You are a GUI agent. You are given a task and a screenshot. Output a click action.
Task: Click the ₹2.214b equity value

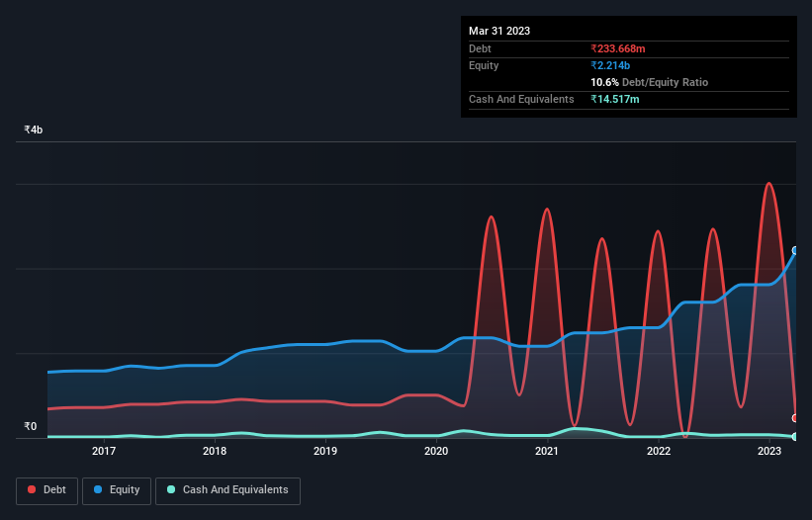coord(610,65)
